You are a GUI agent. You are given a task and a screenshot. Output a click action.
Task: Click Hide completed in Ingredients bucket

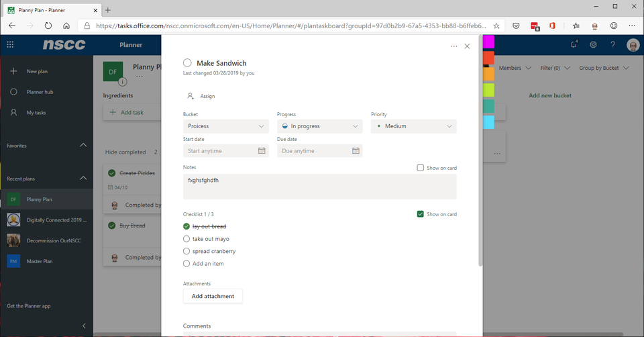(x=125, y=152)
